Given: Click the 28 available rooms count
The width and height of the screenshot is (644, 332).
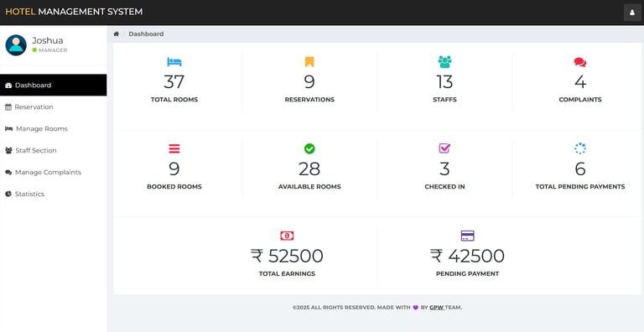Looking at the screenshot, I should (x=309, y=169).
